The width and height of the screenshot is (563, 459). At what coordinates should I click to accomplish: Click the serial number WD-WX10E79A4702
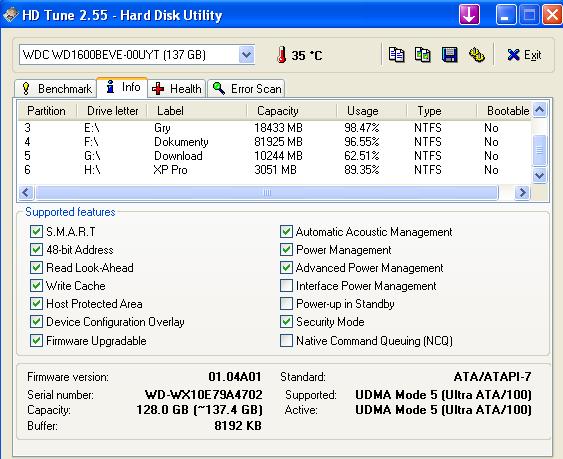click(204, 395)
